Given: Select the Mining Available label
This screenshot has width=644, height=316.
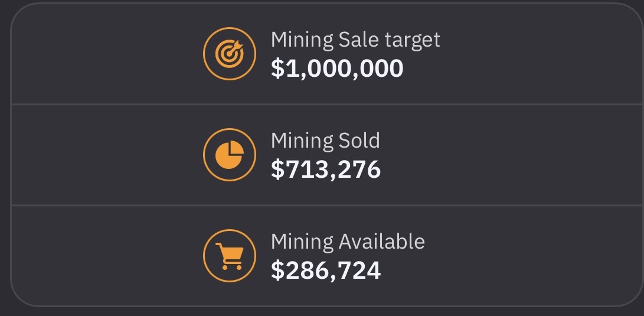Looking at the screenshot, I should tap(348, 241).
